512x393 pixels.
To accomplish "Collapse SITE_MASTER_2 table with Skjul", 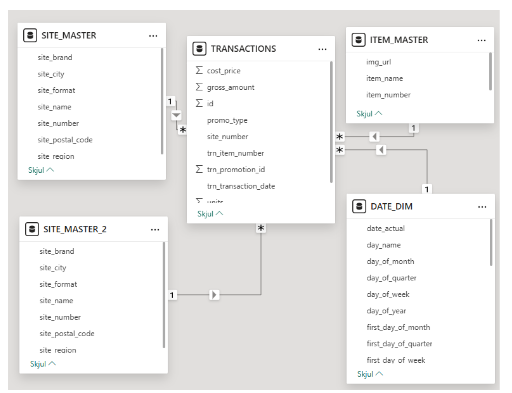I will click(43, 364).
